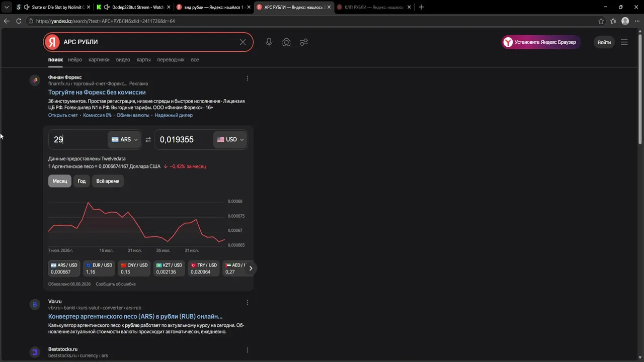644x362 pixels.
Task: Switch to the переводчик tab
Action: pos(171,60)
